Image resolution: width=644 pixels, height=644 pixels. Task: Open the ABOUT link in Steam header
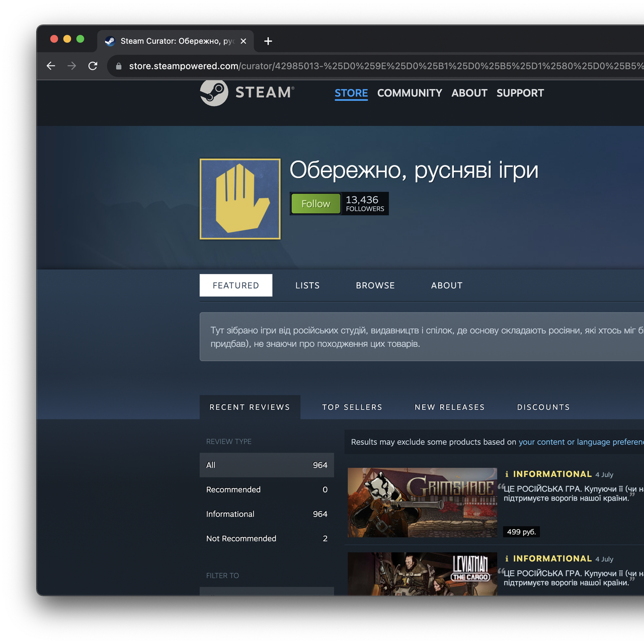[x=469, y=93]
